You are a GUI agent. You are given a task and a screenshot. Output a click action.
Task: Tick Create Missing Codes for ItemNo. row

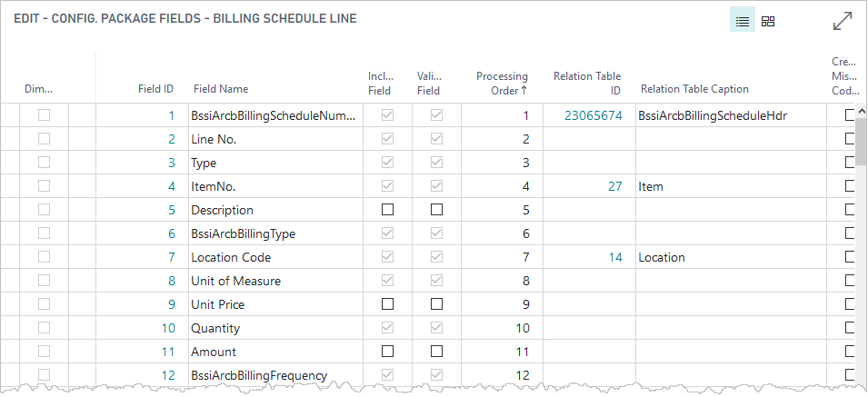[851, 186]
